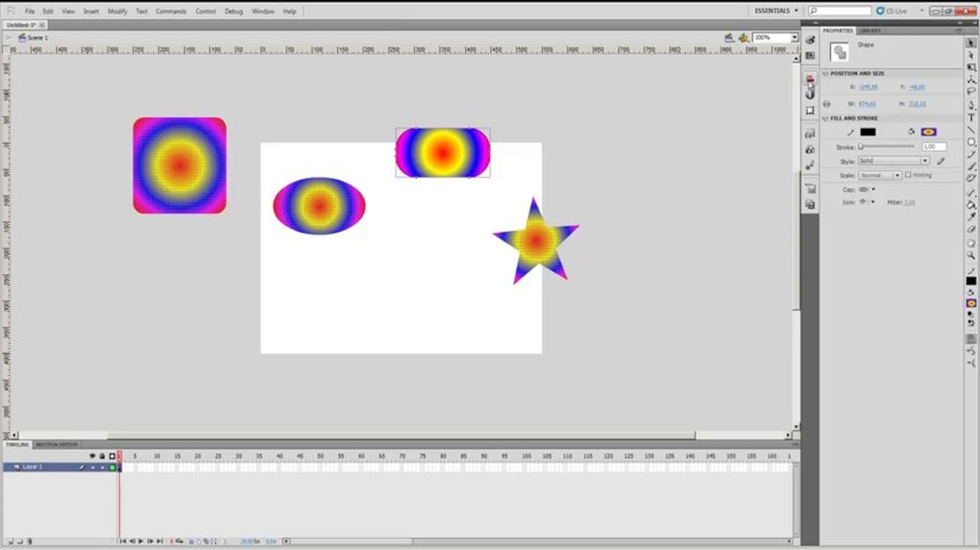Screen dimensions: 980x550
Task: Click the Edit Scene icon
Action: point(729,37)
